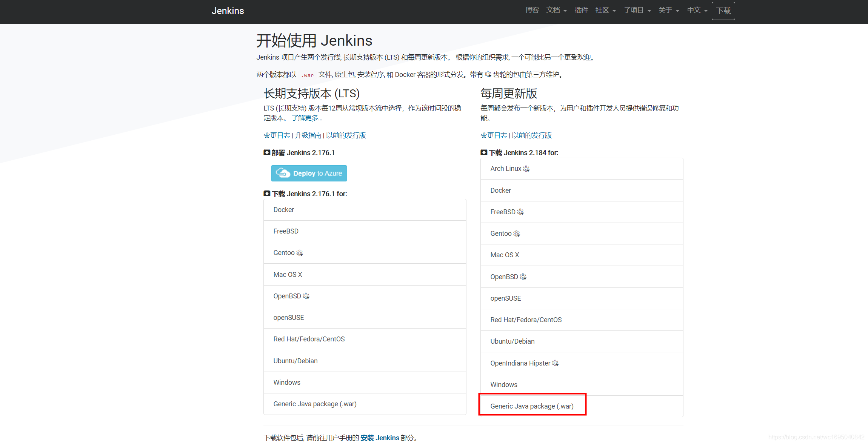The width and height of the screenshot is (868, 444).
Task: Select Ubuntu/Debian in the weekly list
Action: coord(582,341)
